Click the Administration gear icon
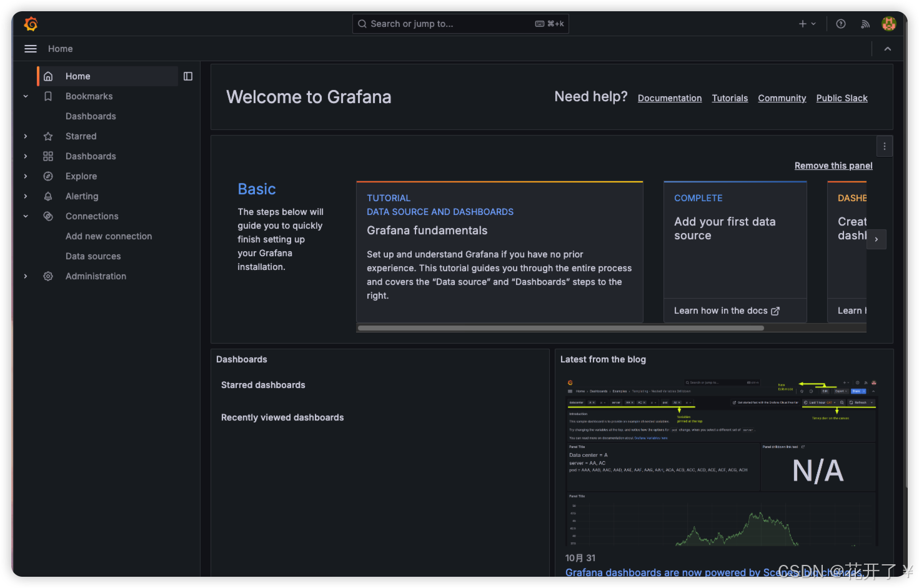Image resolution: width=919 pixels, height=588 pixels. tap(48, 276)
